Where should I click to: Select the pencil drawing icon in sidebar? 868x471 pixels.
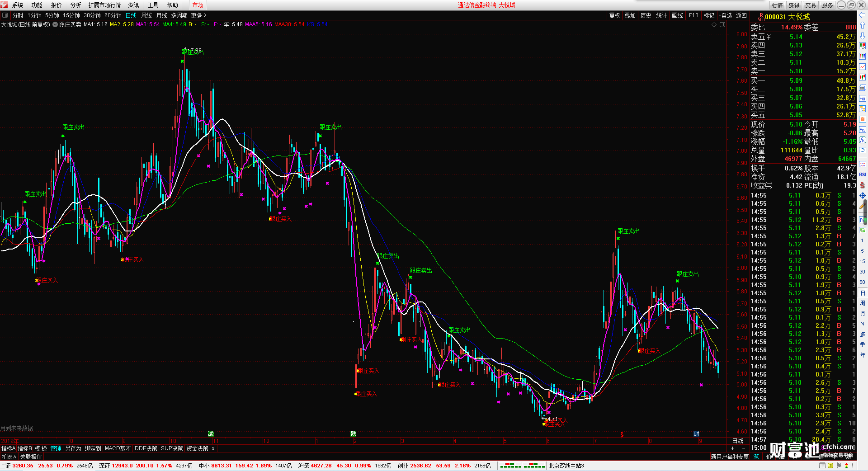(x=863, y=206)
